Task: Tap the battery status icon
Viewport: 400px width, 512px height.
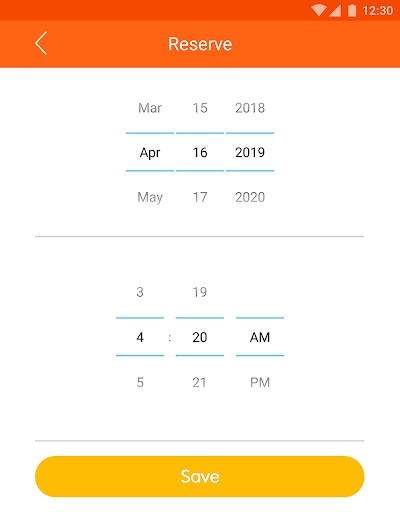Action: coord(352,10)
